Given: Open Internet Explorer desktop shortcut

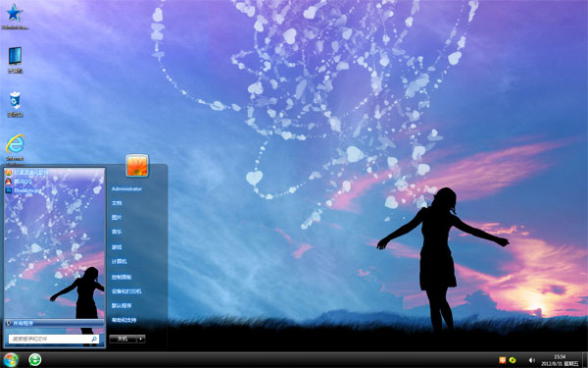Looking at the screenshot, I should (x=15, y=149).
